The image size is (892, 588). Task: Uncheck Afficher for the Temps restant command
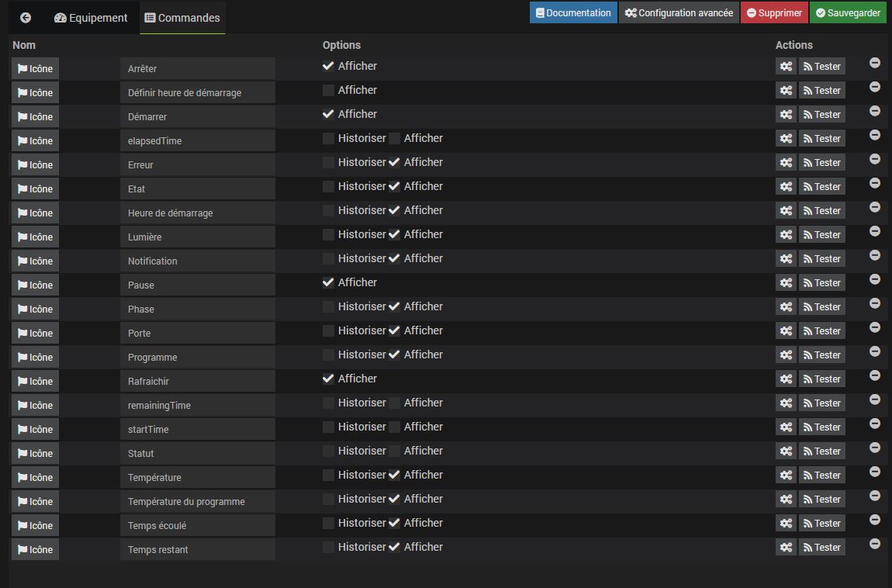pos(394,547)
